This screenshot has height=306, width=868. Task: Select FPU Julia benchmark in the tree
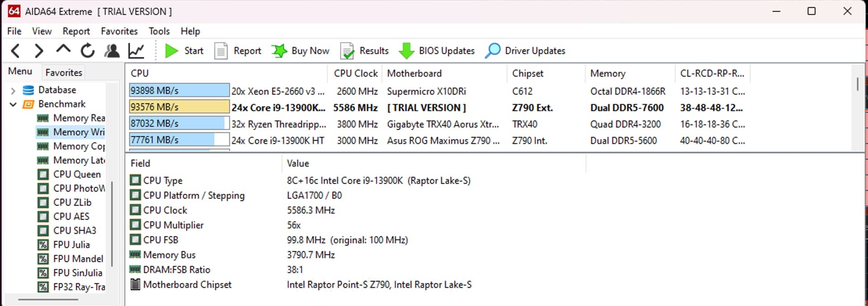(71, 245)
